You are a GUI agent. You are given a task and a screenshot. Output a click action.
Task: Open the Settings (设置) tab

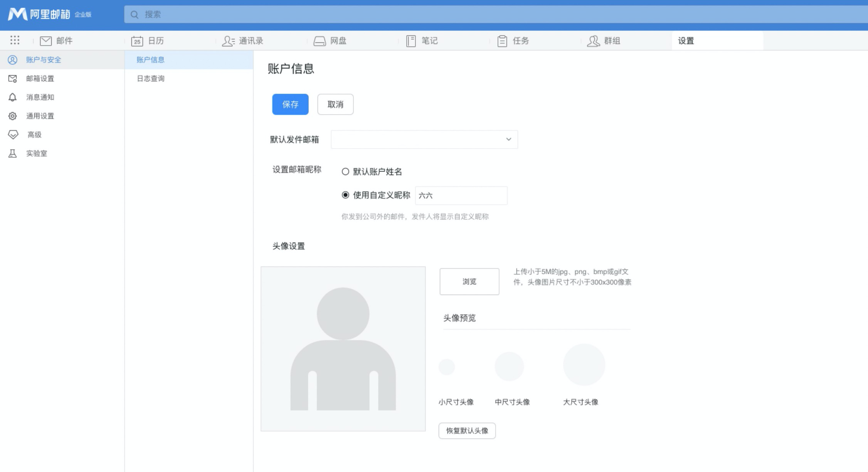point(686,41)
